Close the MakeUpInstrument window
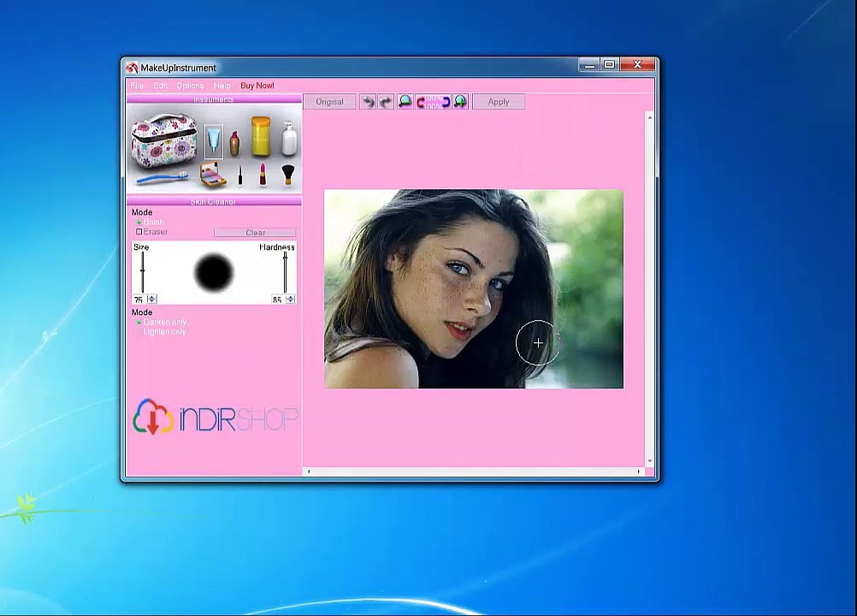 (638, 65)
